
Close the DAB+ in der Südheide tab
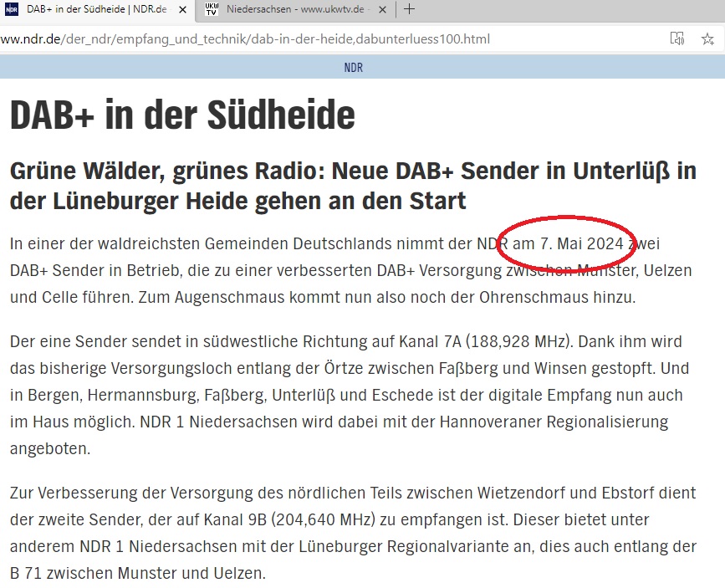[183, 9]
